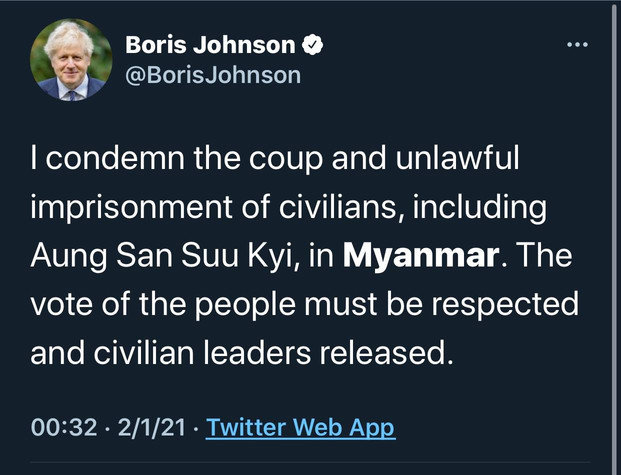
Task: Click the name Aung San Suu Kyi
Action: 161,256
